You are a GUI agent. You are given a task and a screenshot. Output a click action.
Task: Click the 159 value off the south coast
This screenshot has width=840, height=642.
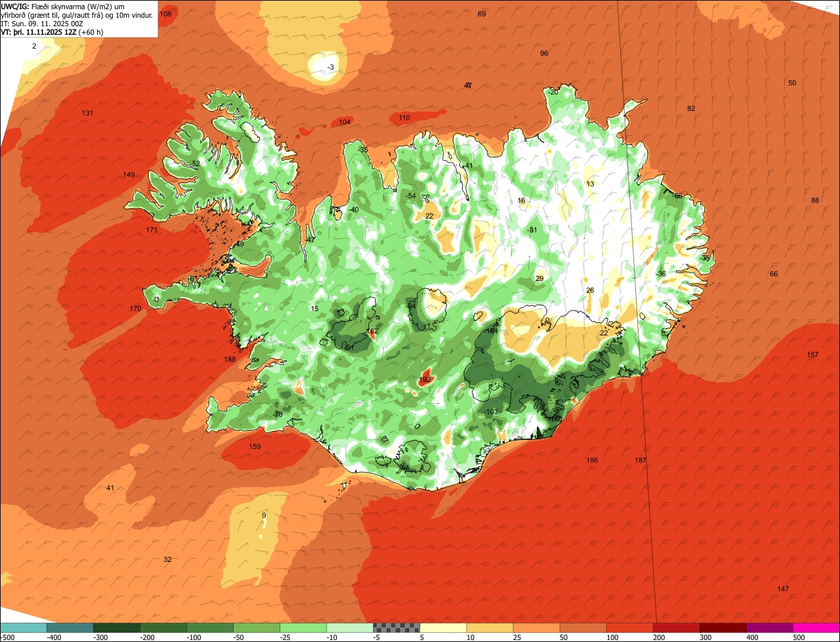pyautogui.click(x=255, y=446)
